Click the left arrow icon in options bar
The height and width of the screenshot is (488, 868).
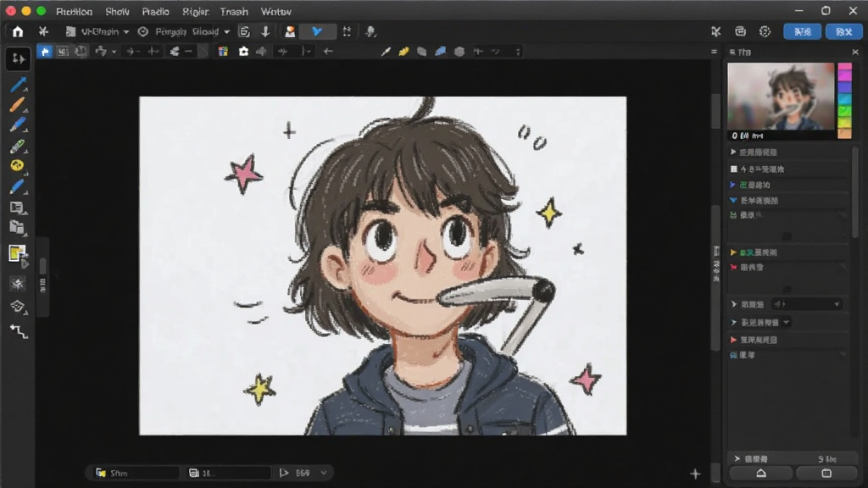[328, 52]
